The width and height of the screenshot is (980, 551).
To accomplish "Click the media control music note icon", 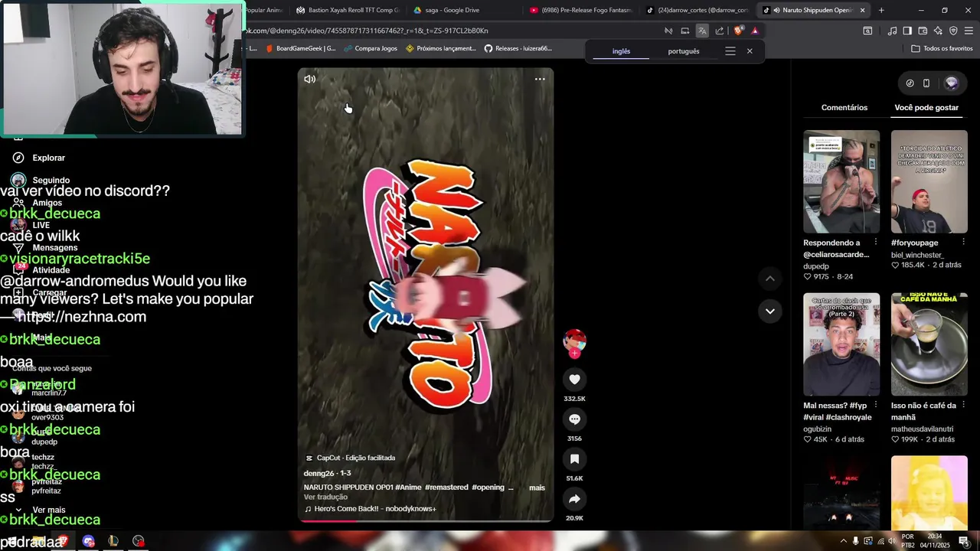I will (x=892, y=31).
